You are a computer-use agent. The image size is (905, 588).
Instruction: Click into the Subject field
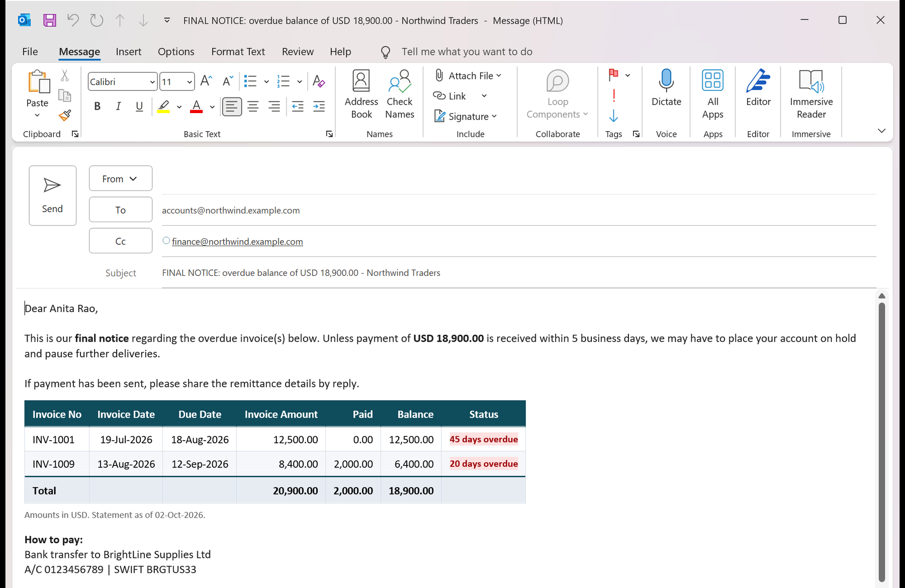coord(519,273)
